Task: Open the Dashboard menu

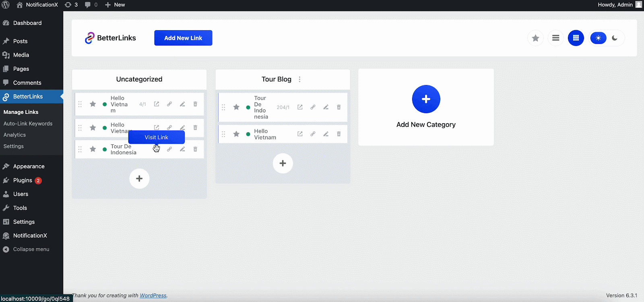Action: [31, 23]
